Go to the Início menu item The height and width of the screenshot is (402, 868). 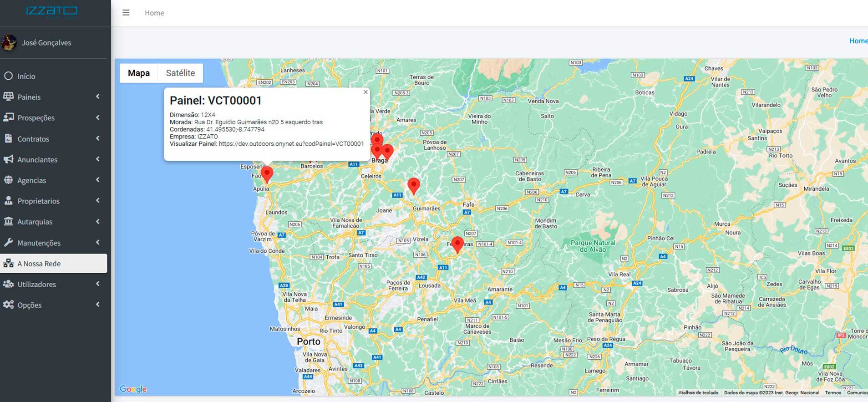pos(26,76)
